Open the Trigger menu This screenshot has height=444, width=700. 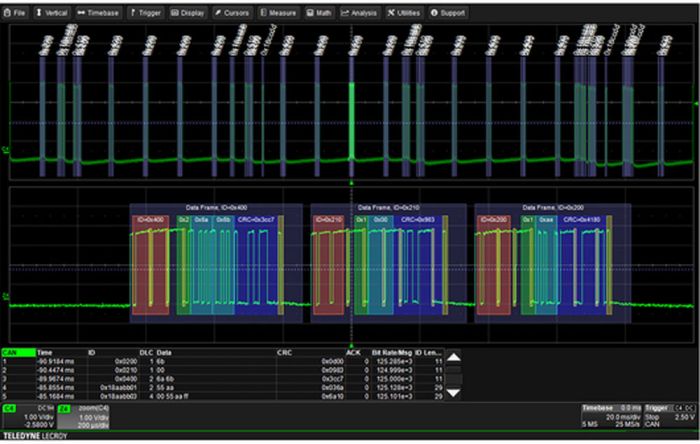click(x=145, y=13)
